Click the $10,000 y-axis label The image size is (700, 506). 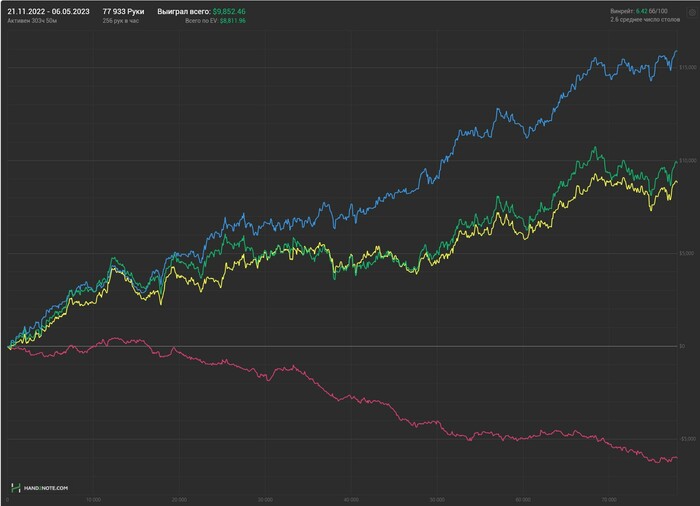coord(688,160)
